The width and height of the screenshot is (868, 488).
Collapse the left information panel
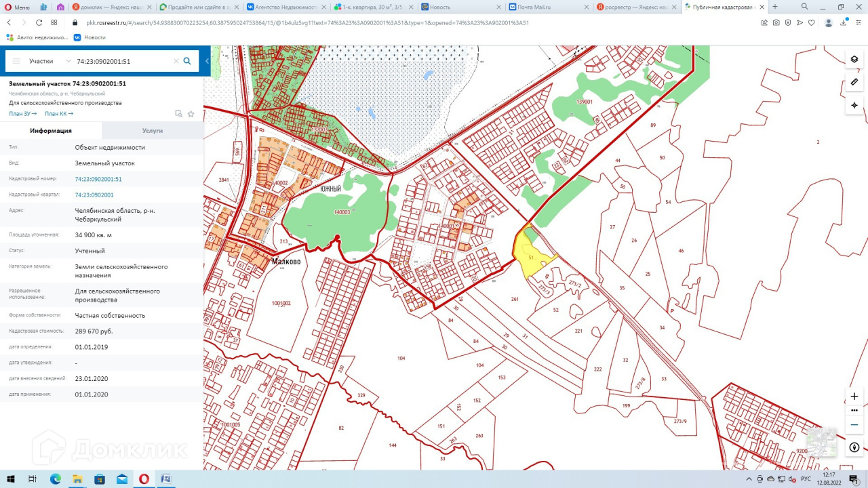point(207,61)
